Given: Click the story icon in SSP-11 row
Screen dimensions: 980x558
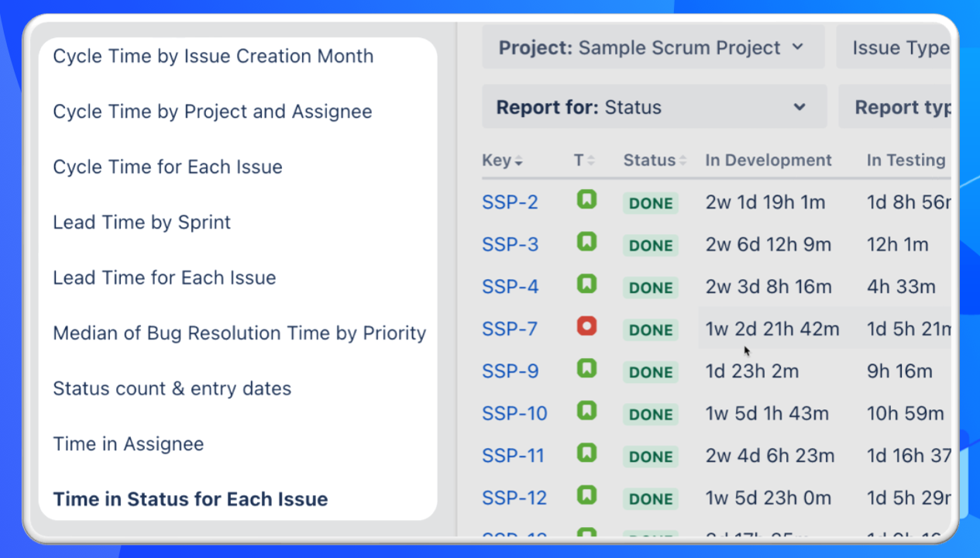Looking at the screenshot, I should pyautogui.click(x=586, y=453).
